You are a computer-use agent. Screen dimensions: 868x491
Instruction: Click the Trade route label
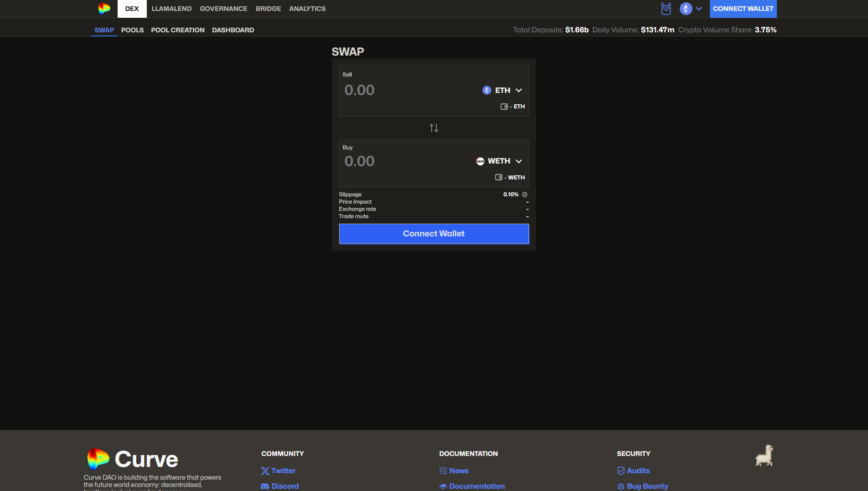[354, 216]
